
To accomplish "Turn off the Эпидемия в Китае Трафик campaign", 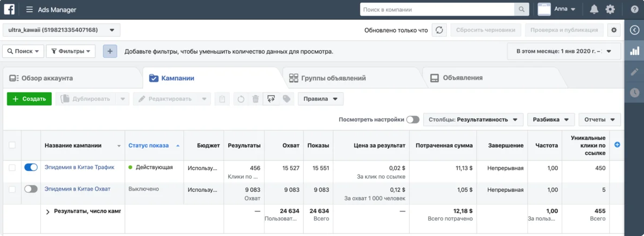I will point(31,168).
